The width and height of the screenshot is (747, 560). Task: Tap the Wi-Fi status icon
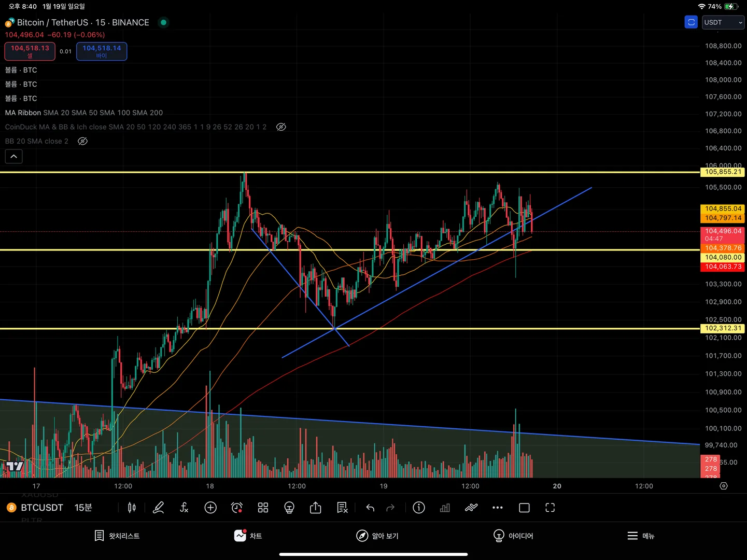702,7
